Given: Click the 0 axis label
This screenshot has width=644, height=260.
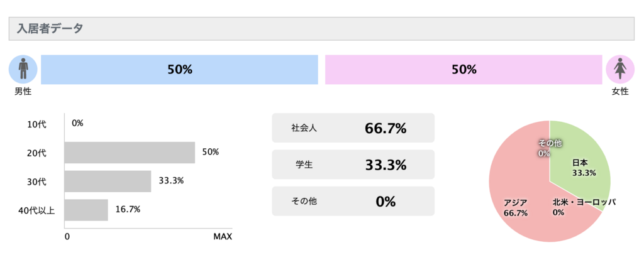Looking at the screenshot, I should 67,237.
